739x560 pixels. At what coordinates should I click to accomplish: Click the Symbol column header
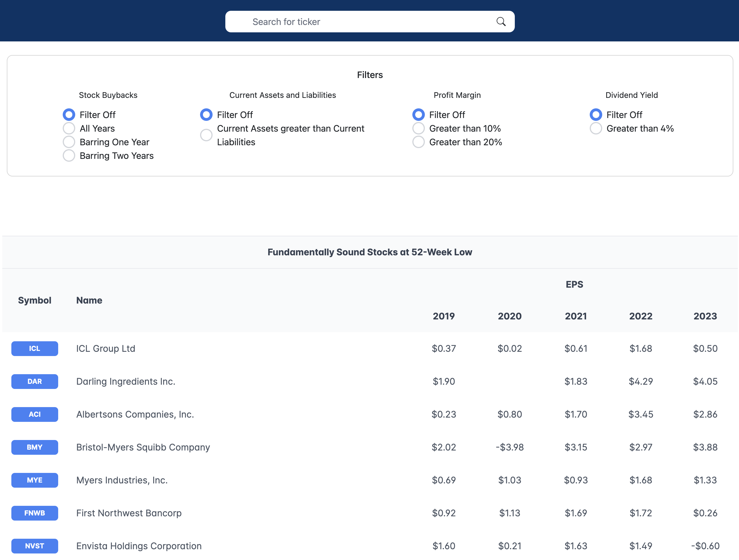[x=34, y=300]
